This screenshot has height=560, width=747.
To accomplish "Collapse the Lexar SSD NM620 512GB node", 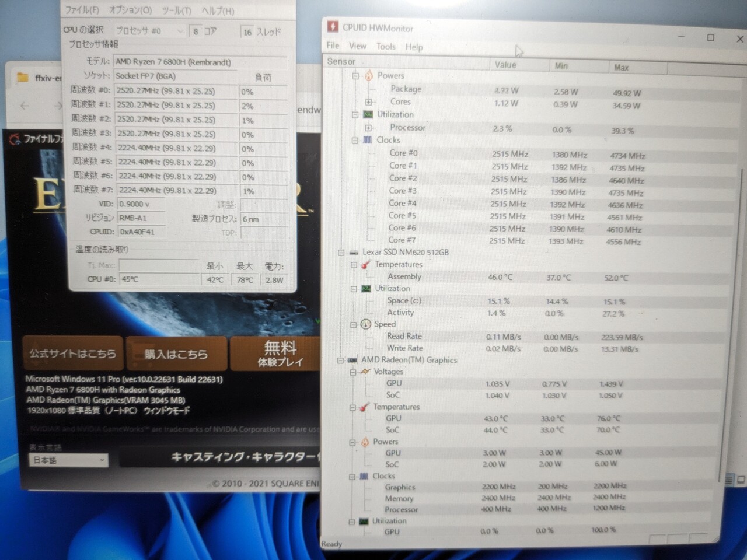I will click(341, 253).
